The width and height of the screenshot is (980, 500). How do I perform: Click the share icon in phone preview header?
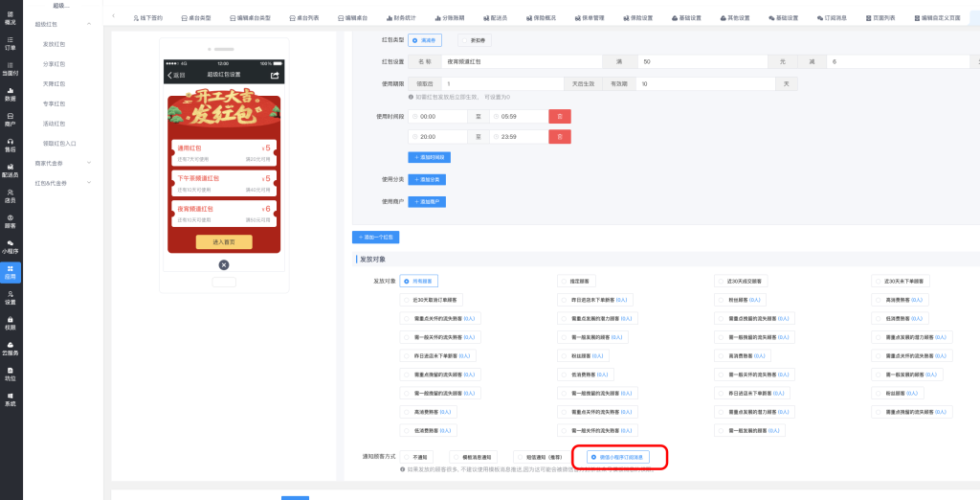pos(275,75)
